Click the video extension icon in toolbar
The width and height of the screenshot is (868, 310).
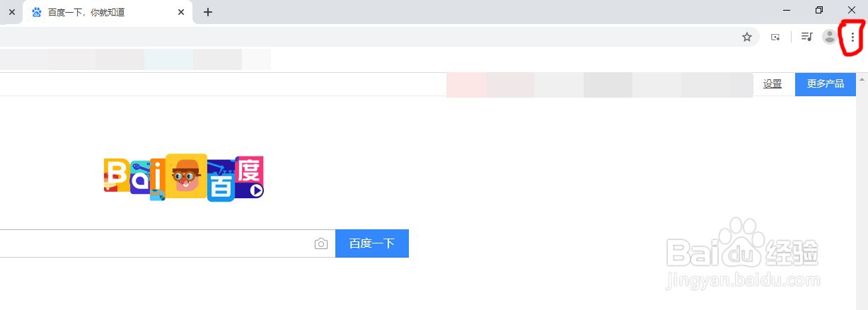tap(775, 37)
